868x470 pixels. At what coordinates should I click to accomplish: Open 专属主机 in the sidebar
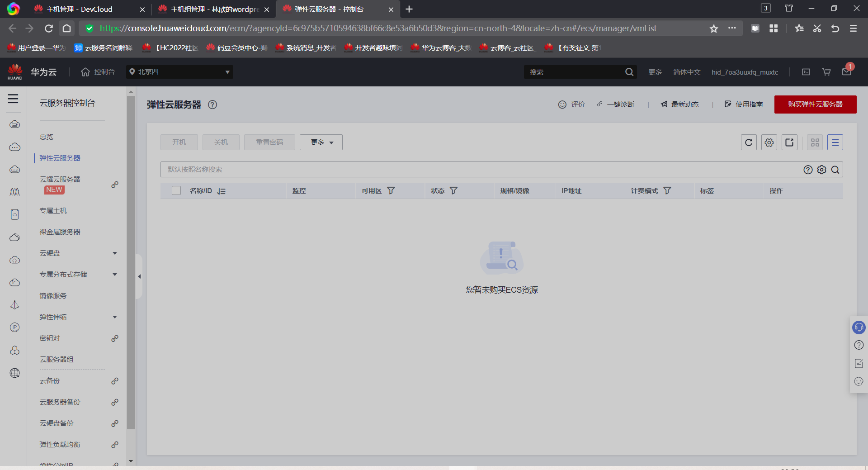tap(53, 211)
